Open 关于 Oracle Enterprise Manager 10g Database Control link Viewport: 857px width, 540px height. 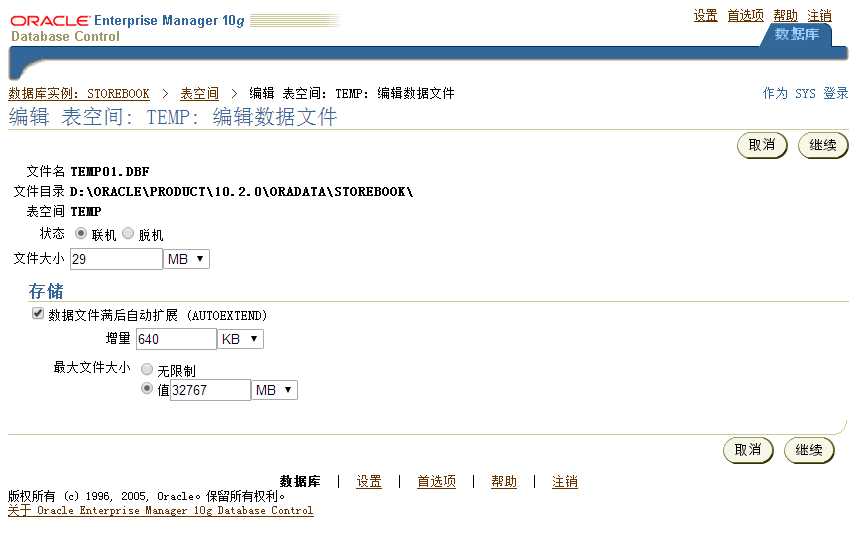tap(161, 510)
